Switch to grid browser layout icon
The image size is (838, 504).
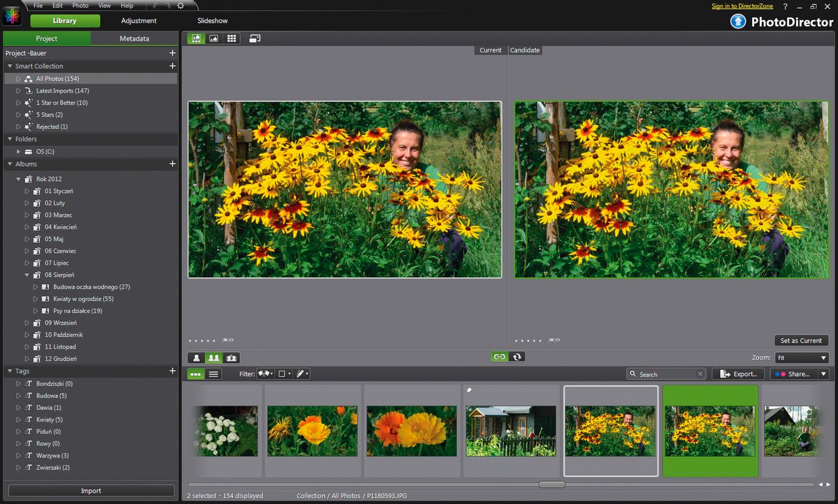(x=231, y=39)
